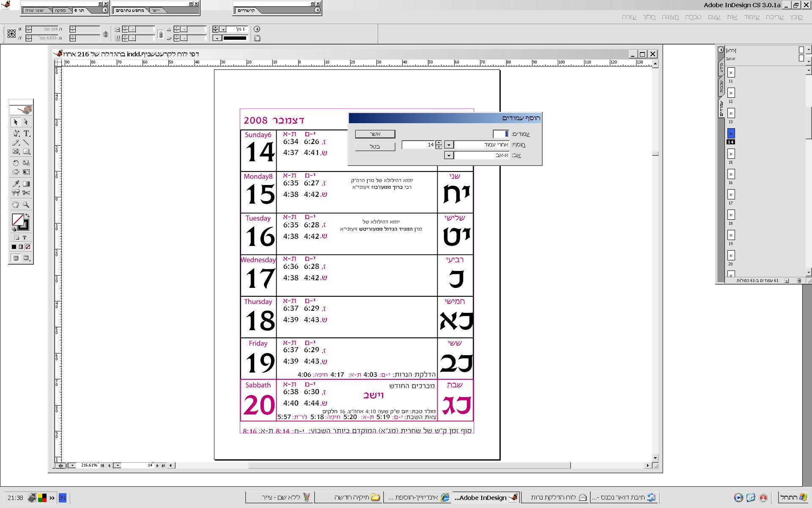The height and width of the screenshot is (508, 812).
Task: Select page 15 thumbnail in pages panel
Action: 731,154
